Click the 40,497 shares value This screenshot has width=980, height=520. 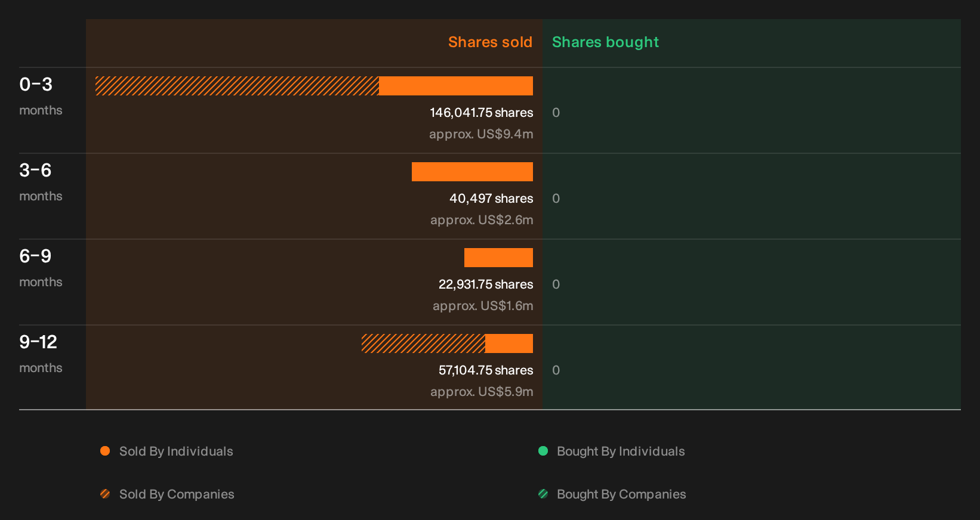[x=491, y=199]
